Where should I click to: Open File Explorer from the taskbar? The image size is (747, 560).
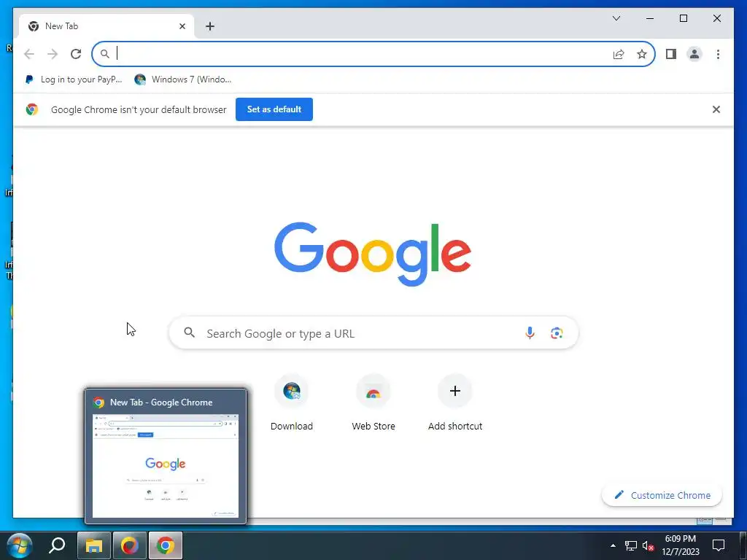(94, 545)
